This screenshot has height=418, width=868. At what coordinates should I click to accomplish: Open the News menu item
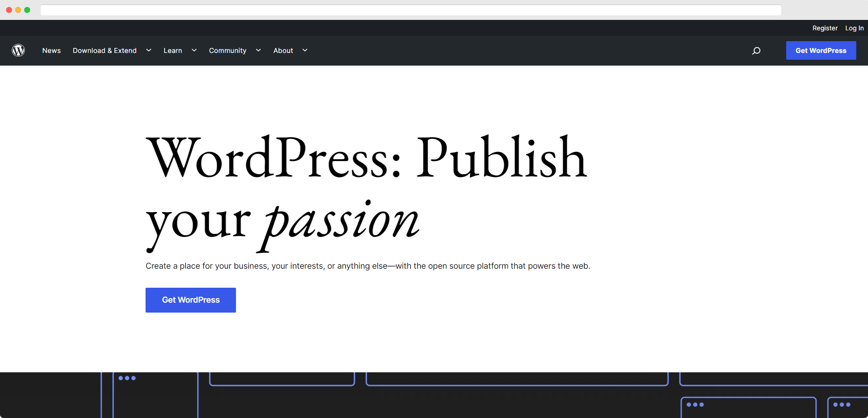52,51
